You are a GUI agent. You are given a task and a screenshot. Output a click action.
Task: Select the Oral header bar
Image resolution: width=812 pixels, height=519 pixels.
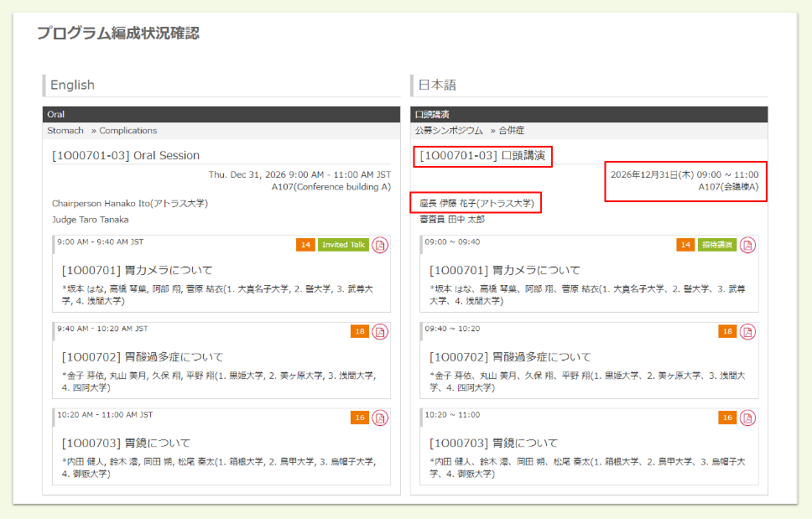pos(221,114)
